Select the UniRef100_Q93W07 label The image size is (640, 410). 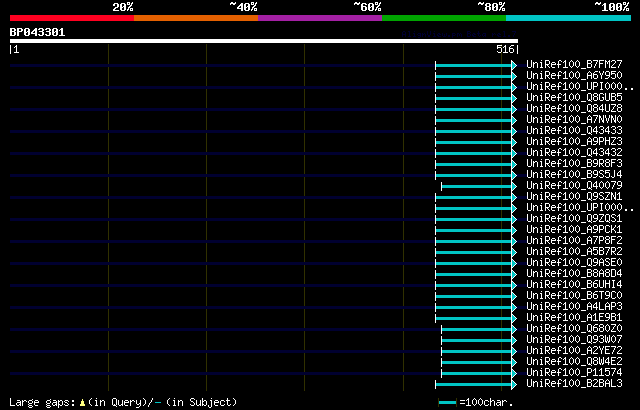[x=574, y=340]
